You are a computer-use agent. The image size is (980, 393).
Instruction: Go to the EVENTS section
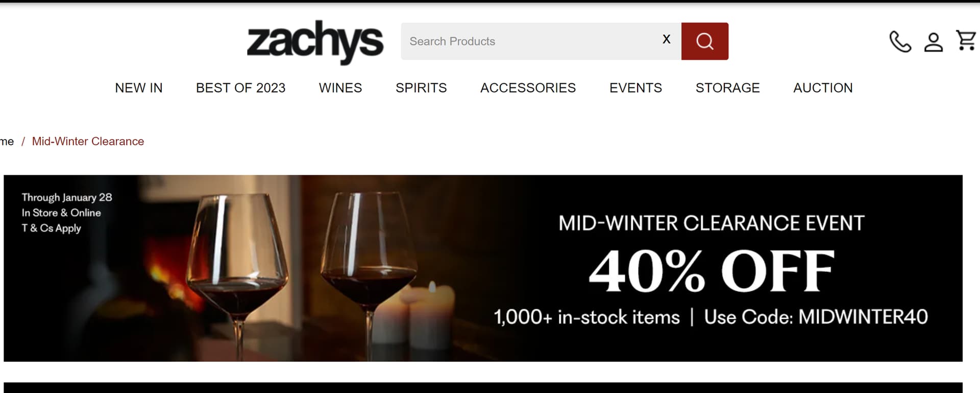point(635,88)
